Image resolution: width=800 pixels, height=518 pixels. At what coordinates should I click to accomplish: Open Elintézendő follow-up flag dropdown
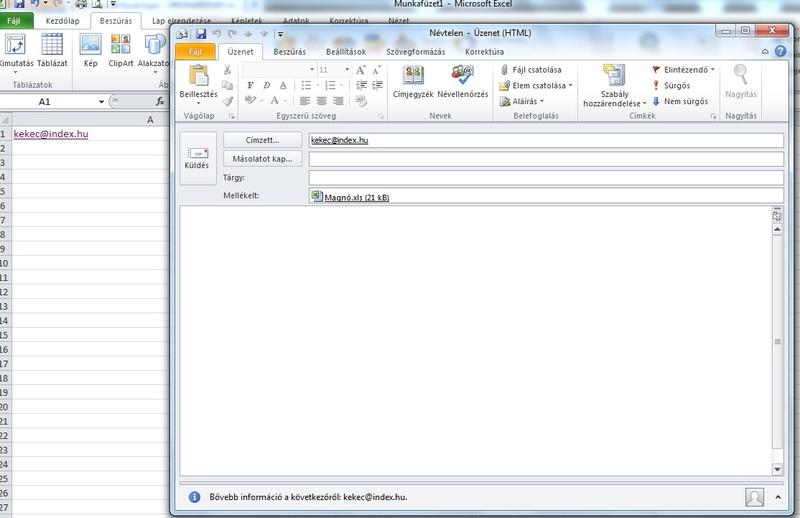tap(684, 70)
